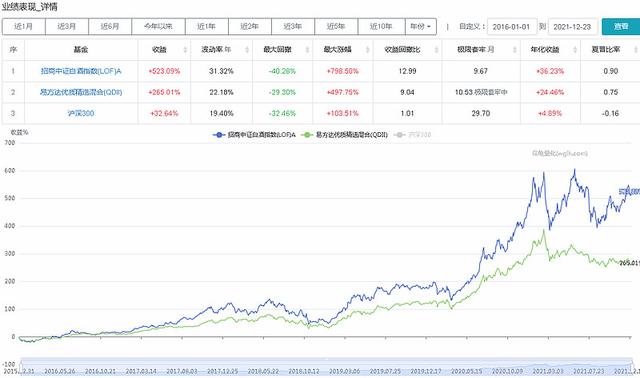
Task: Select the 近3月 period tab
Action: [x=67, y=27]
